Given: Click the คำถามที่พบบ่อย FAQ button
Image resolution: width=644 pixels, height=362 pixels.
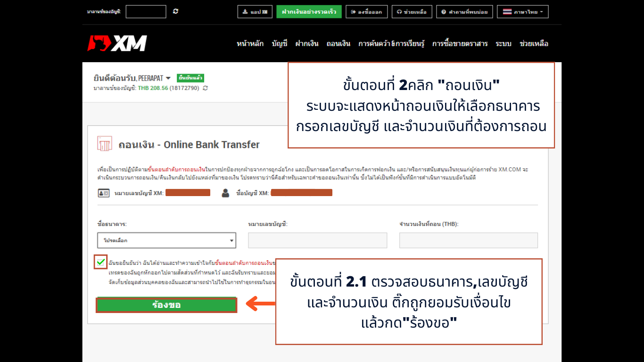Looking at the screenshot, I should pyautogui.click(x=464, y=12).
